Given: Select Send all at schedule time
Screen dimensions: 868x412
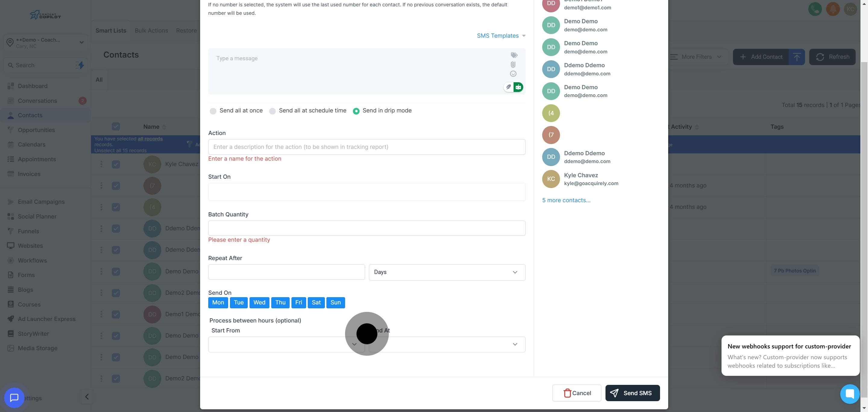Looking at the screenshot, I should pyautogui.click(x=272, y=111).
